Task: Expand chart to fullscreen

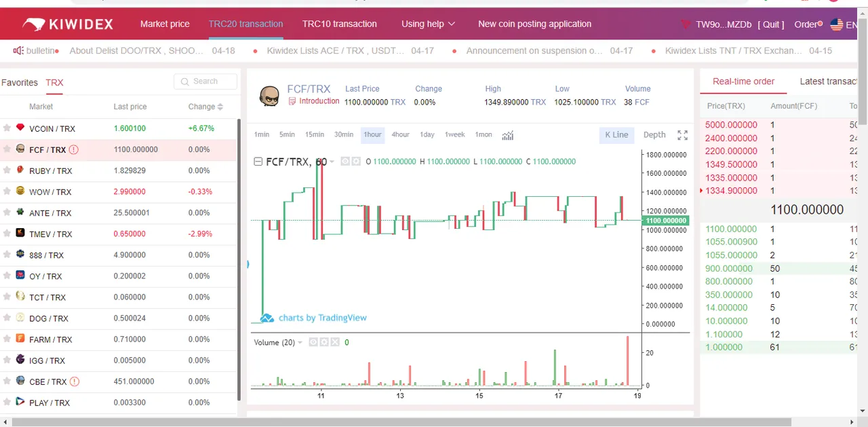Action: [682, 135]
